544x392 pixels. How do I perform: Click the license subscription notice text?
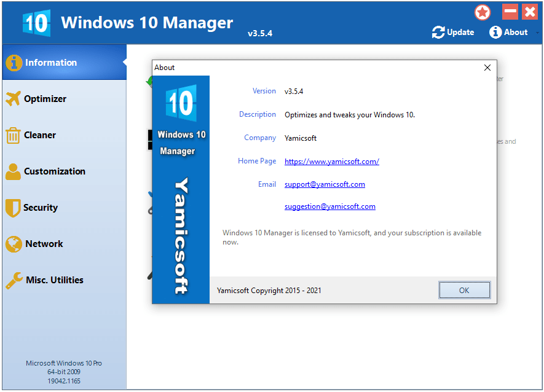(x=352, y=238)
